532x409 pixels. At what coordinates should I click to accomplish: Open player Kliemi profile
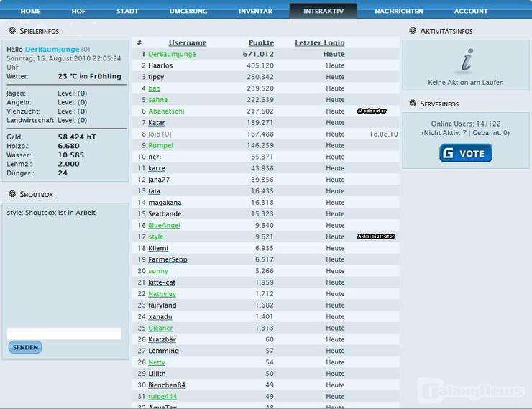pos(158,248)
